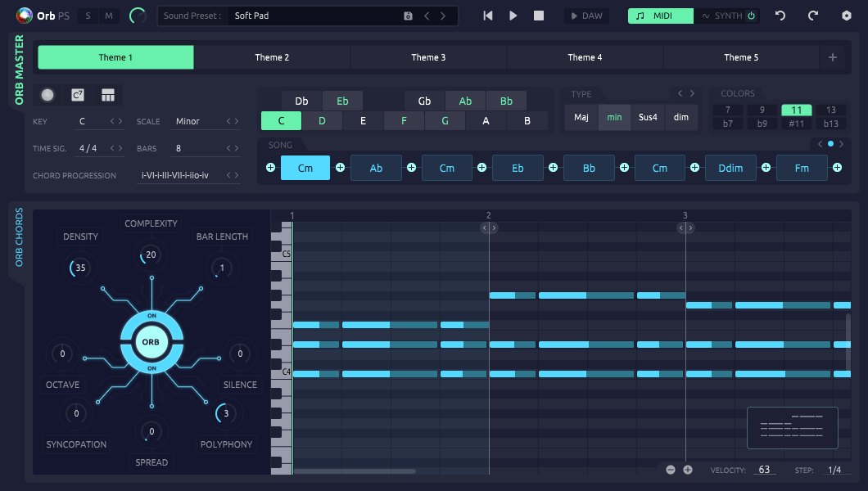868x491 pixels.
Task: Select the Ddim chord in song
Action: coord(730,168)
